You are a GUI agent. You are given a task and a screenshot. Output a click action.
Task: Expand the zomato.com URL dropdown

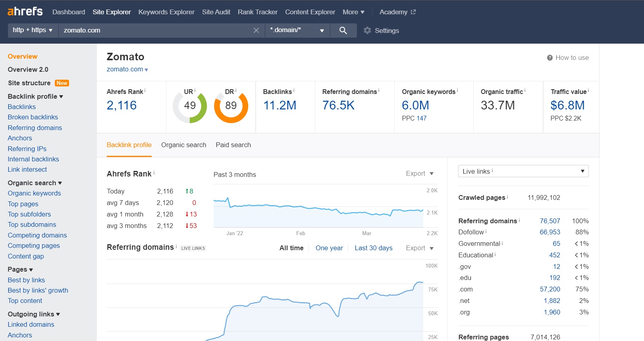click(x=146, y=70)
